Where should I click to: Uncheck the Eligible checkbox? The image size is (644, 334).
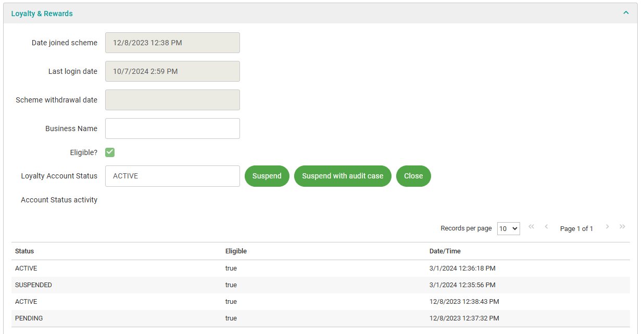coord(110,152)
